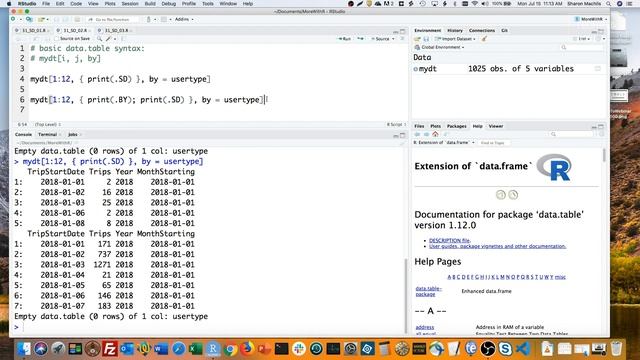Switch to the 31_SD_01.R tab
This screenshot has height=360, width=640.
(33, 31)
